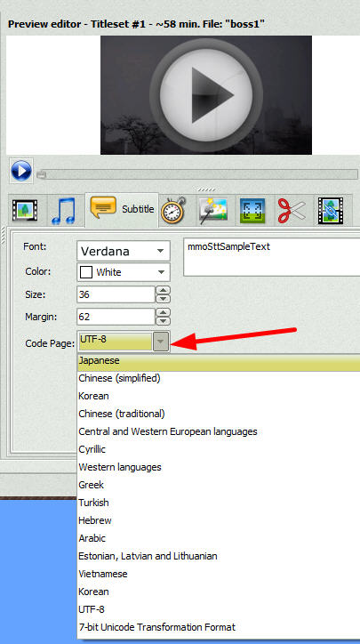Open the film strip link/merge tab
Image resolution: width=360 pixels, height=644 pixels.
tap(331, 210)
